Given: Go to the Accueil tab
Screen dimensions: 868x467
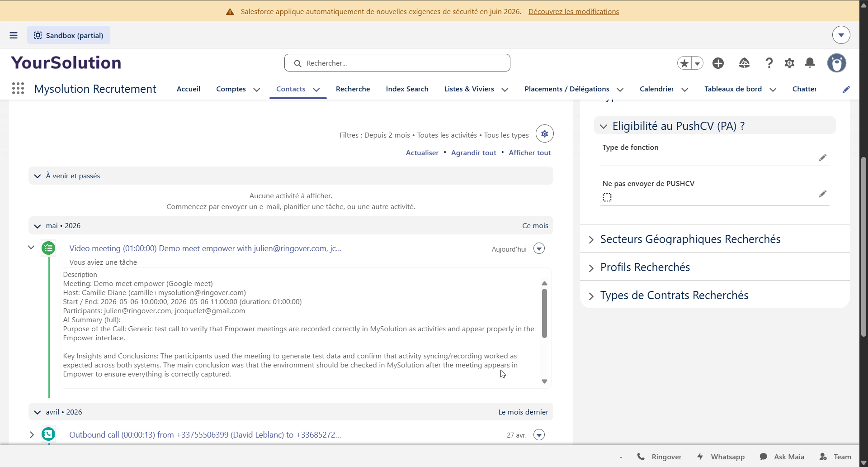Looking at the screenshot, I should tap(189, 89).
